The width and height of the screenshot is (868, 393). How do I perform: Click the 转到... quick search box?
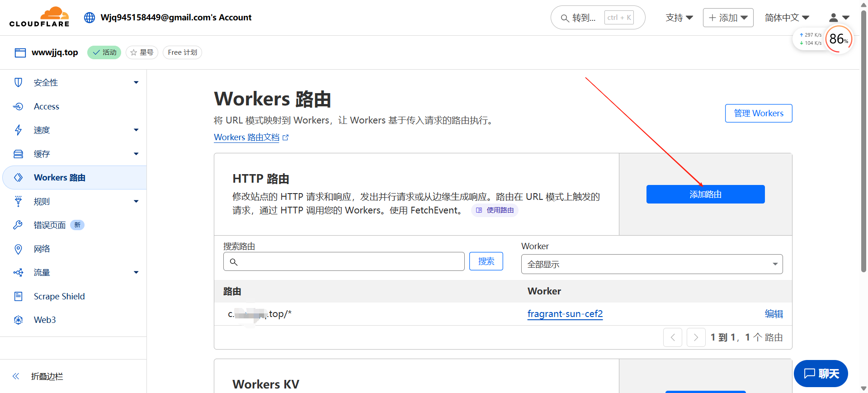[x=598, y=18]
